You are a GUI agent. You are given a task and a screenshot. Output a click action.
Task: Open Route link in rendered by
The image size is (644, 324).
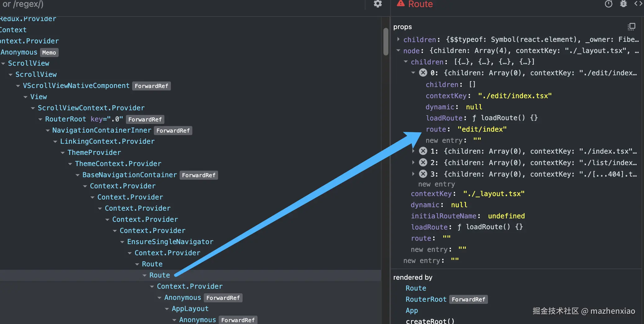click(416, 288)
